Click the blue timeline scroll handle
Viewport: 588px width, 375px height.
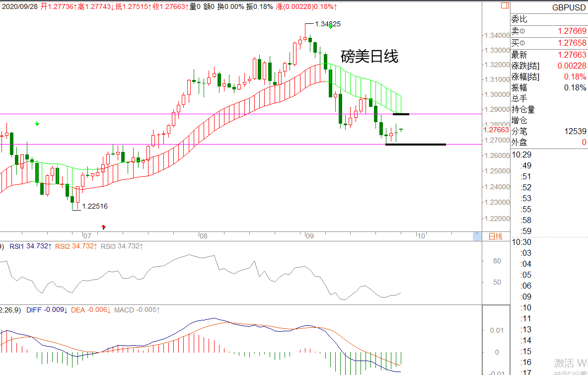point(477,236)
